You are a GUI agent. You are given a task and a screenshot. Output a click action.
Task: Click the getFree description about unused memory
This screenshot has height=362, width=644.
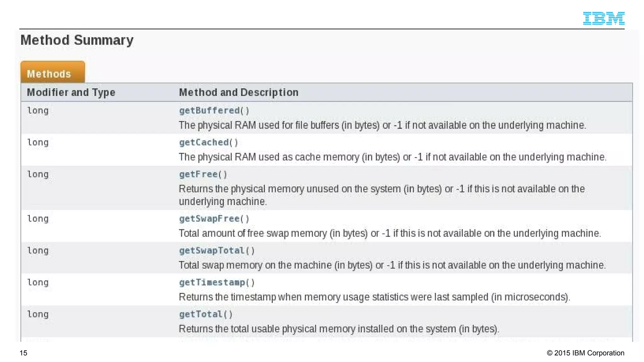(x=382, y=195)
